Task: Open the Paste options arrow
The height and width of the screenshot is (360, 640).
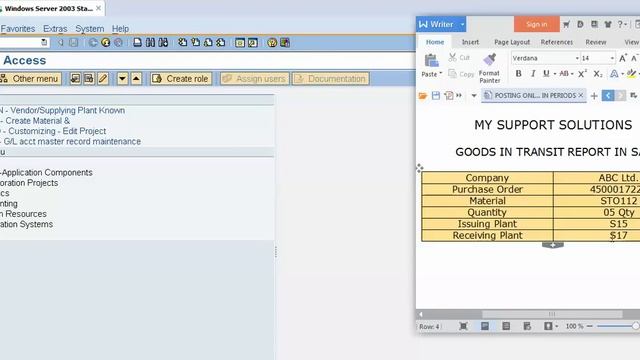Action: 440,74
